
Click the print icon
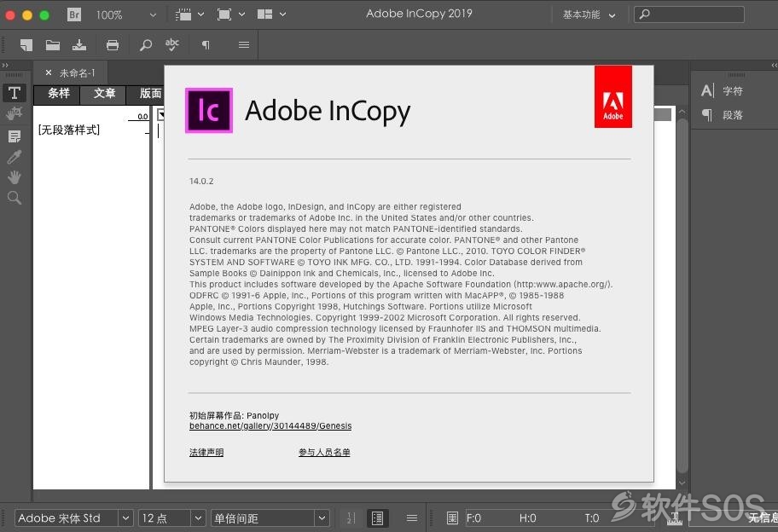coord(113,45)
